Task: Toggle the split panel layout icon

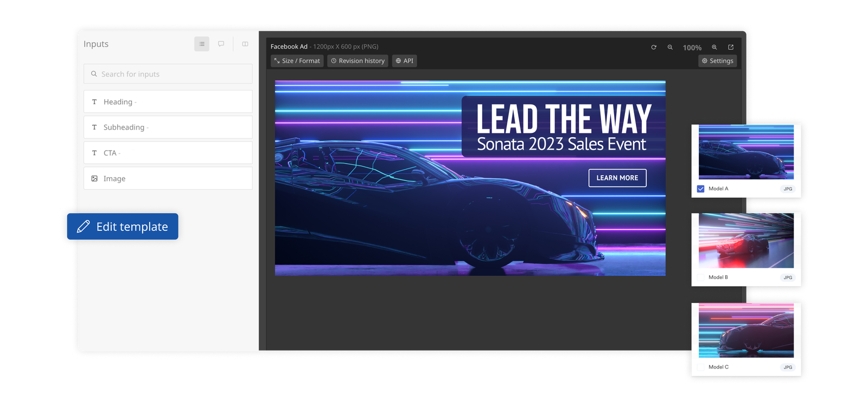Action: (x=245, y=44)
